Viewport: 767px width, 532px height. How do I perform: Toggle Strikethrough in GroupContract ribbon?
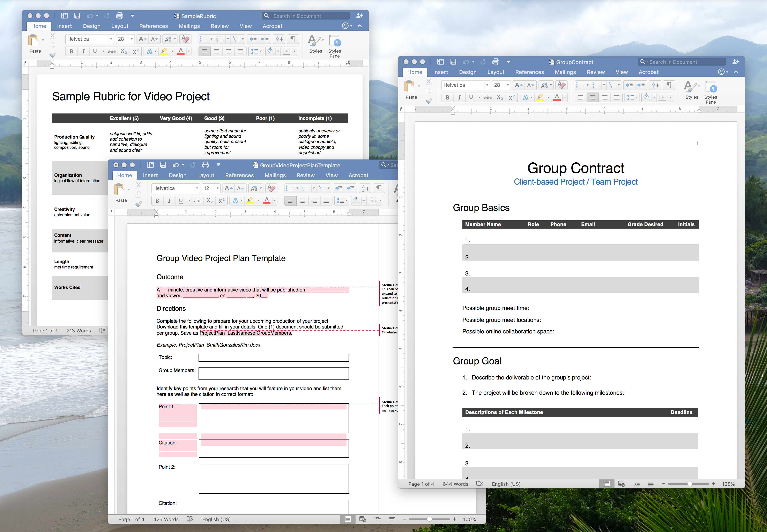click(x=488, y=97)
